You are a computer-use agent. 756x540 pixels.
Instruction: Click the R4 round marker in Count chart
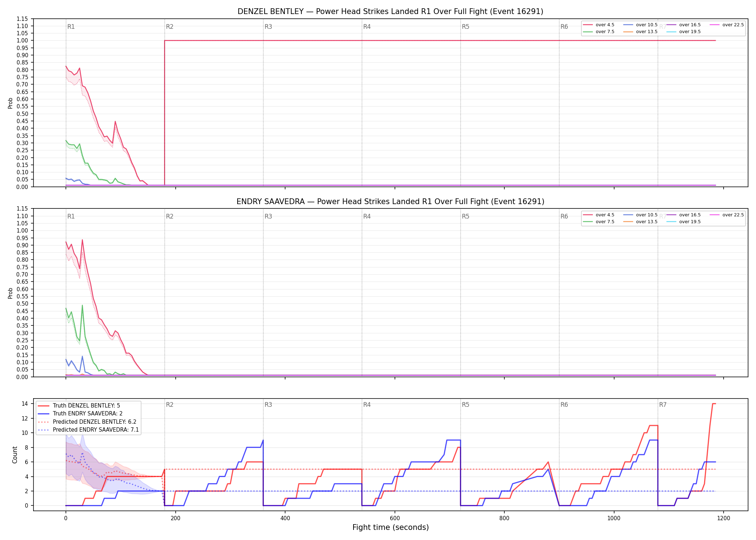(367, 405)
